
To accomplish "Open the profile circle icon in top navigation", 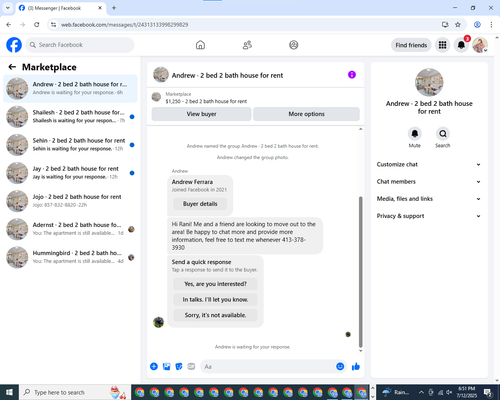I will 294,45.
